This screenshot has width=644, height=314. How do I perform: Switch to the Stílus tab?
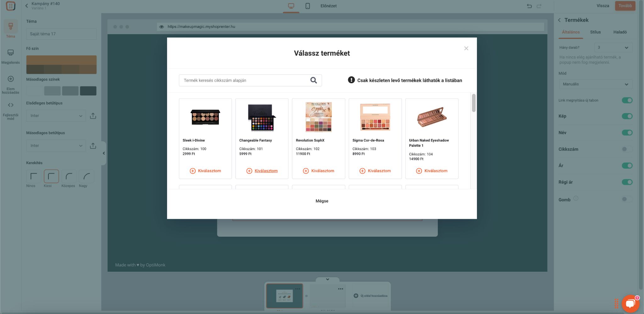click(595, 32)
